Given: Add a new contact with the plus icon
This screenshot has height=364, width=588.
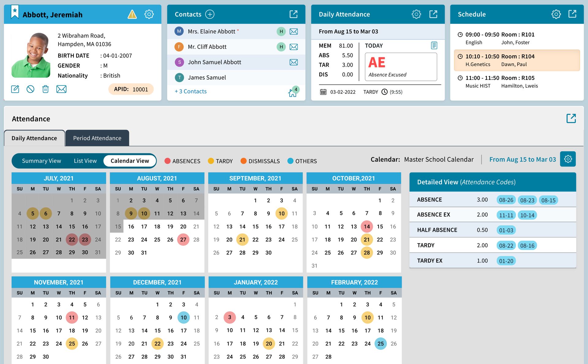Looking at the screenshot, I should (x=209, y=14).
